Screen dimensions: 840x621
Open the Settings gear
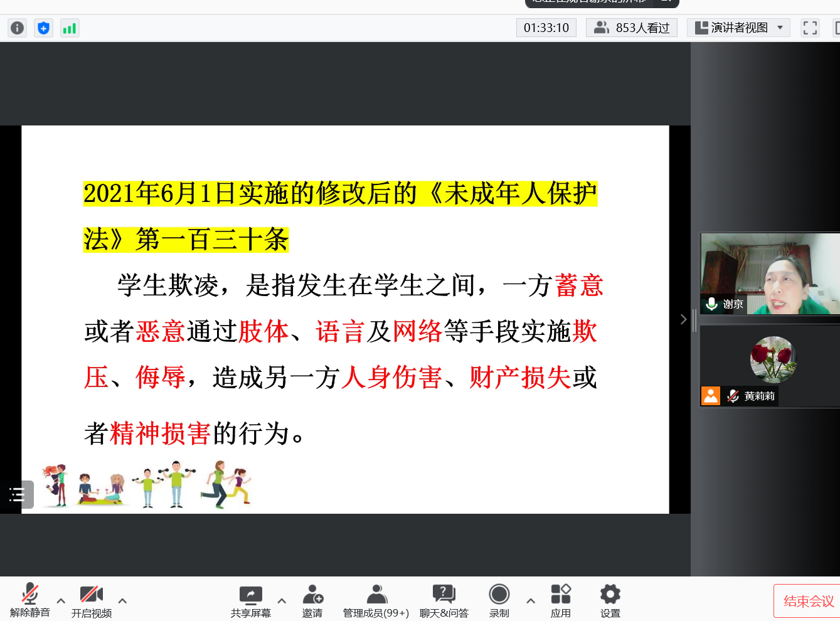pyautogui.click(x=610, y=600)
